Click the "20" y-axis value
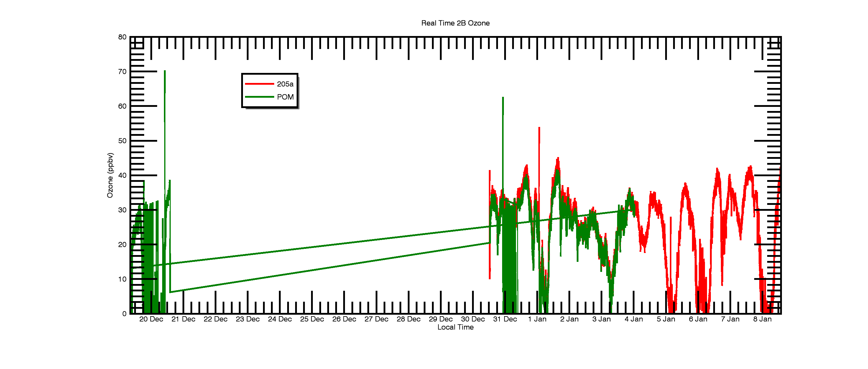The height and width of the screenshot is (369, 868). [122, 244]
